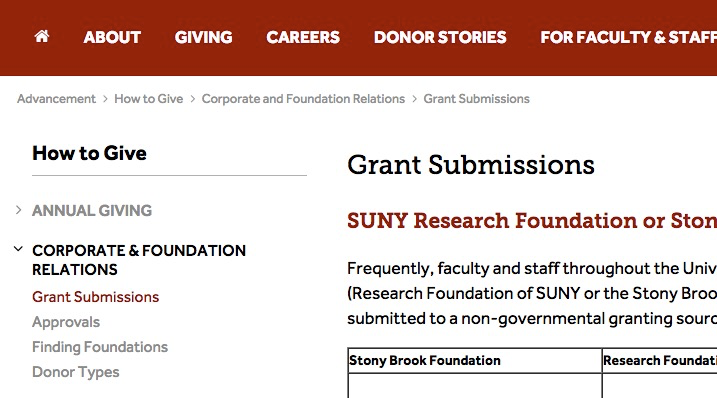
Task: Collapse Corporate & Foundation Relations chevron
Action: pos(18,249)
